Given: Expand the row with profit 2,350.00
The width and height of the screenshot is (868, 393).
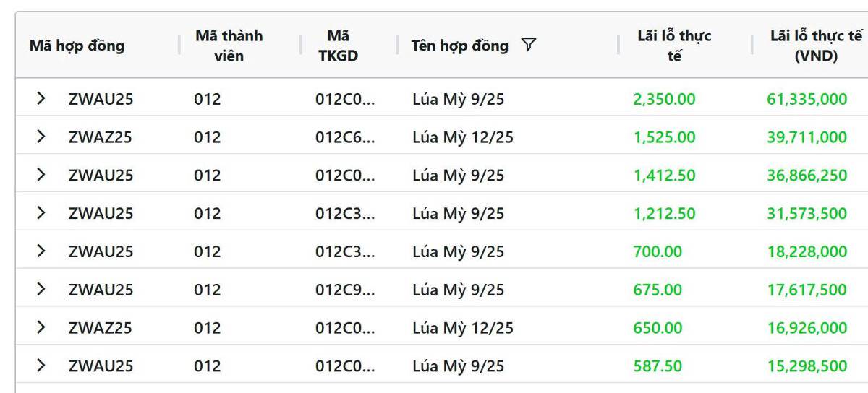Looking at the screenshot, I should [x=41, y=98].
